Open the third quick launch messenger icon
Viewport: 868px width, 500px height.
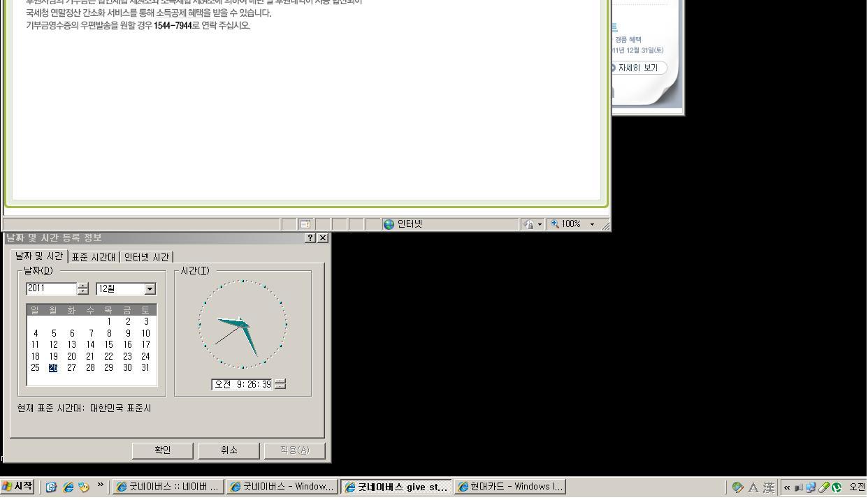pyautogui.click(x=84, y=487)
